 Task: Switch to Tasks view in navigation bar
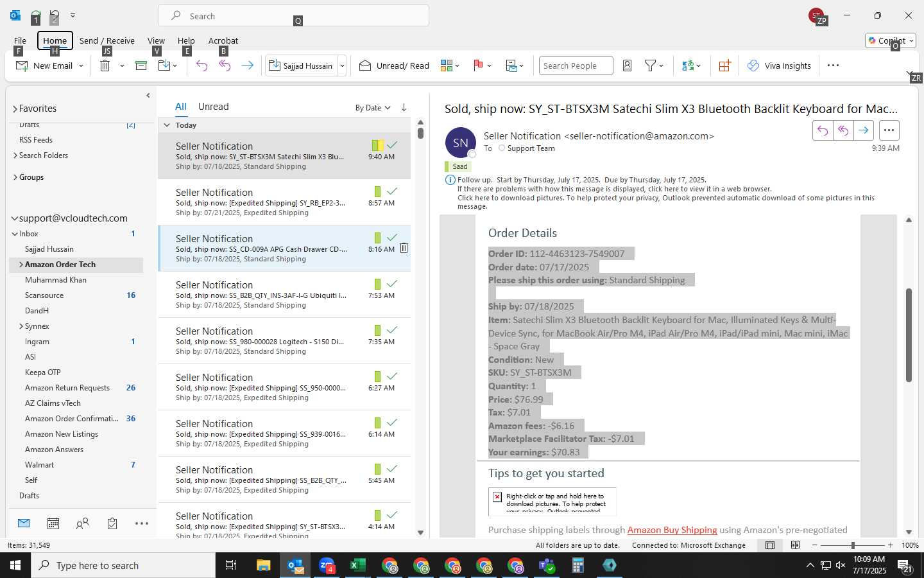[112, 523]
